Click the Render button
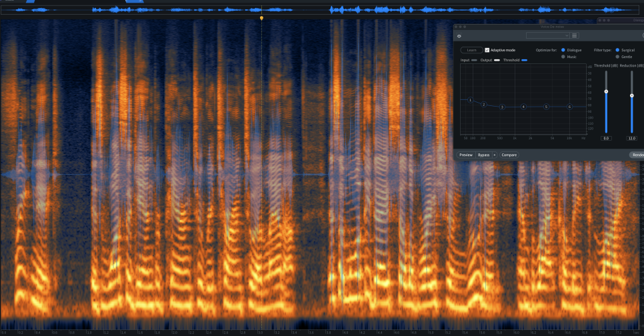Screen dimensions: 644x336 637,155
